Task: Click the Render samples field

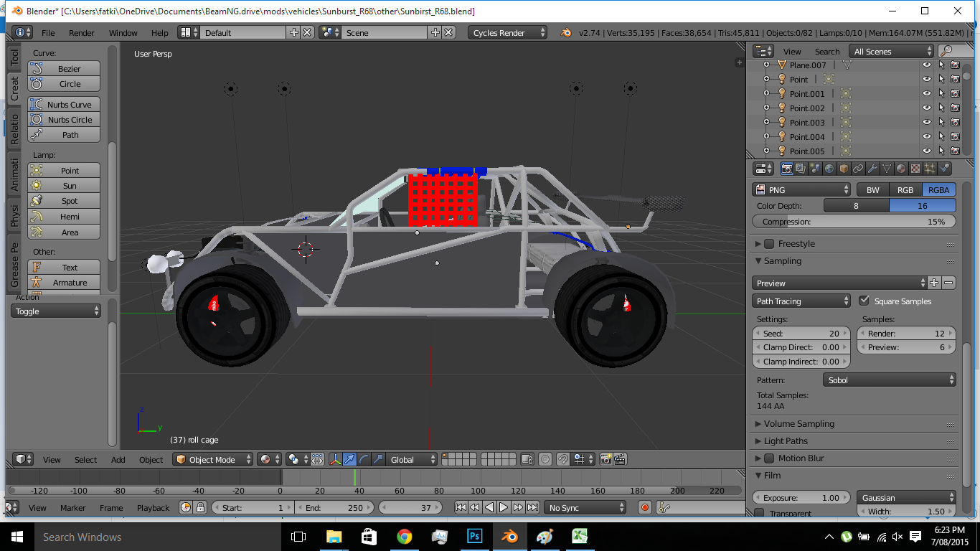Action: (906, 334)
